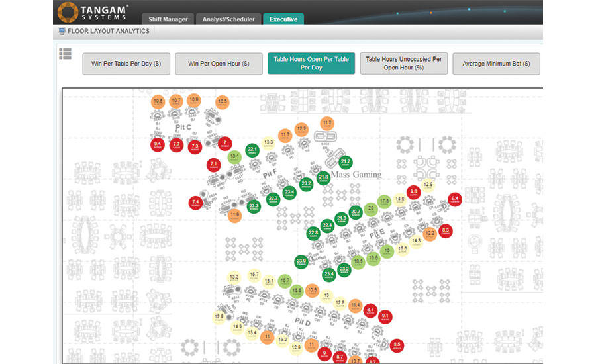The image size is (596, 364).
Task: Select the green 23.9 table marker
Action: (x=301, y=262)
